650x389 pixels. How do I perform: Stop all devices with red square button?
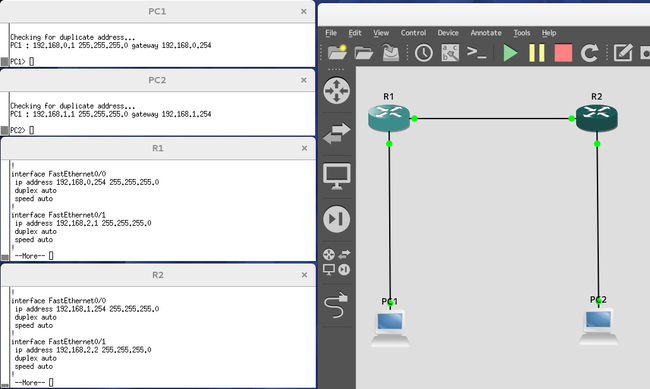click(563, 53)
